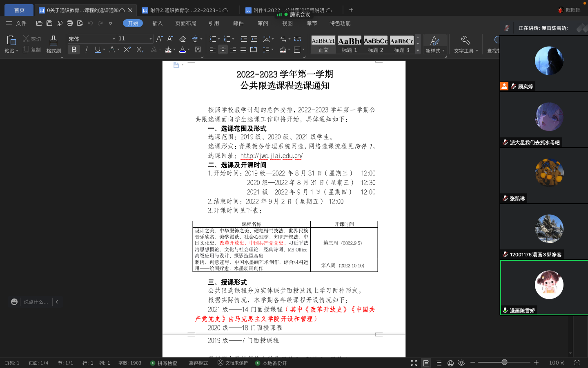Open the New Style (新样式) dropdown
Viewport: 588px width, 368px height.
(x=435, y=44)
